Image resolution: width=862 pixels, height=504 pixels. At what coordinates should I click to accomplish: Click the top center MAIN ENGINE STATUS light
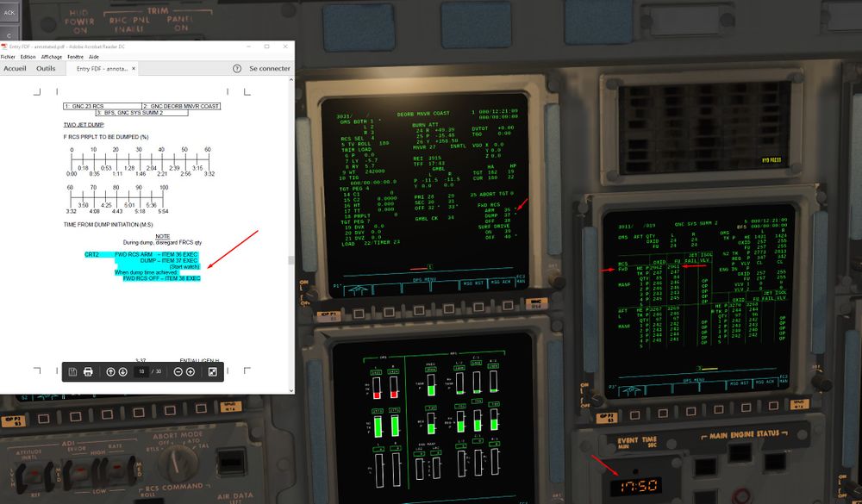740,453
